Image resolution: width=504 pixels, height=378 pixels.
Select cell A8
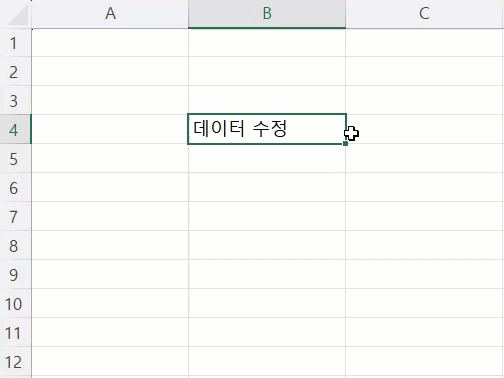[110, 245]
